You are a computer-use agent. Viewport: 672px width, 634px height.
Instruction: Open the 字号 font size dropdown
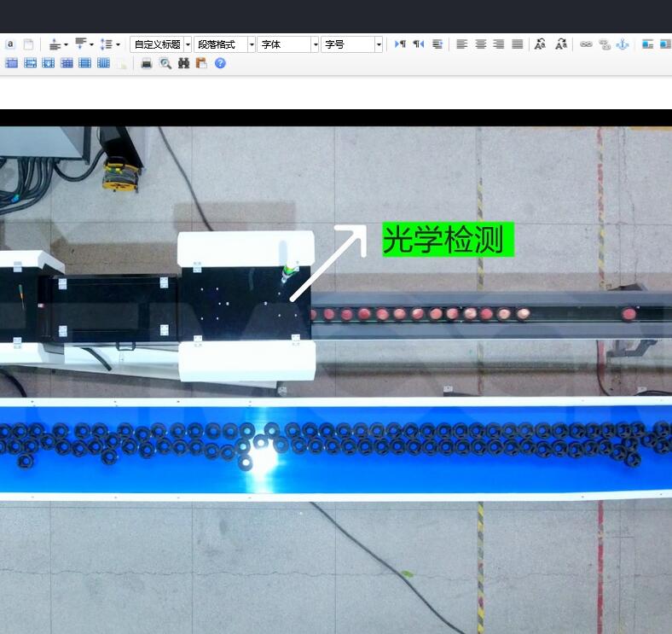(379, 44)
